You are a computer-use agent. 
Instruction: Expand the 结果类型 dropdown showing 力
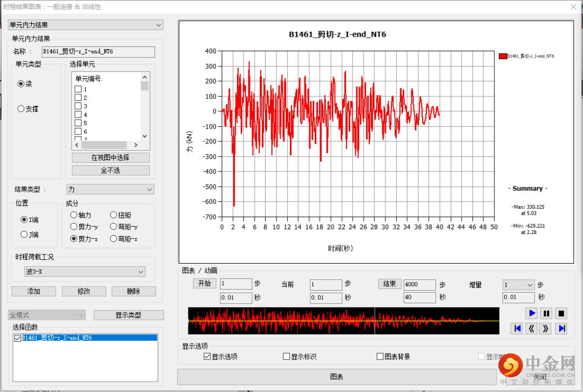click(110, 189)
